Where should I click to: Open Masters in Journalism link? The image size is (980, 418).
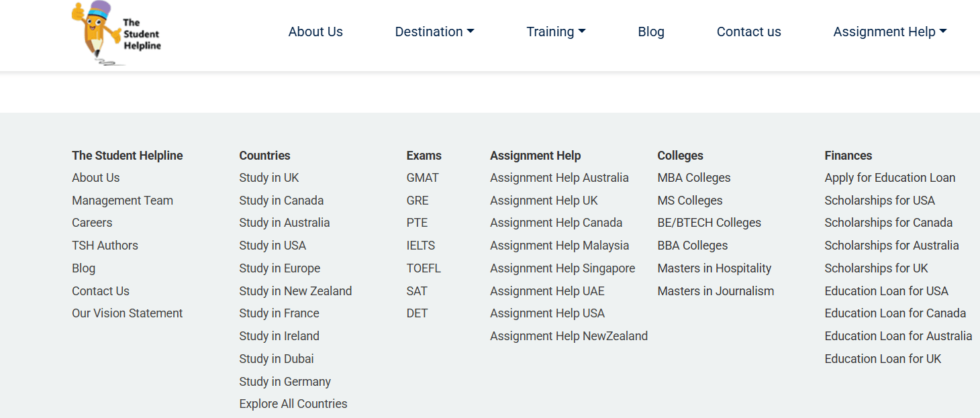pos(716,291)
